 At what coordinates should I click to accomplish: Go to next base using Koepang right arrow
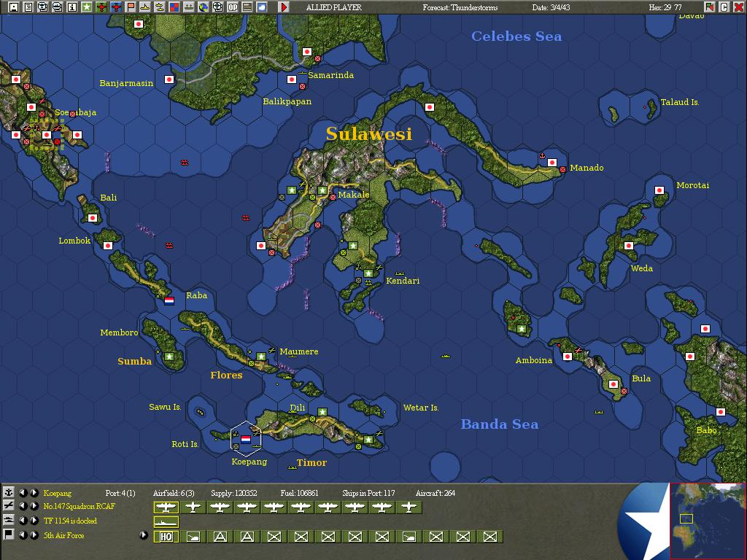34,492
